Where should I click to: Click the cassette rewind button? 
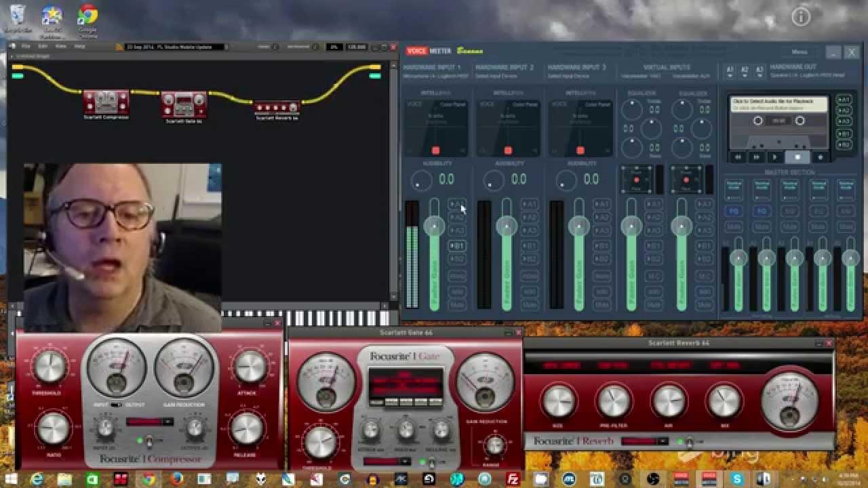pyautogui.click(x=738, y=157)
